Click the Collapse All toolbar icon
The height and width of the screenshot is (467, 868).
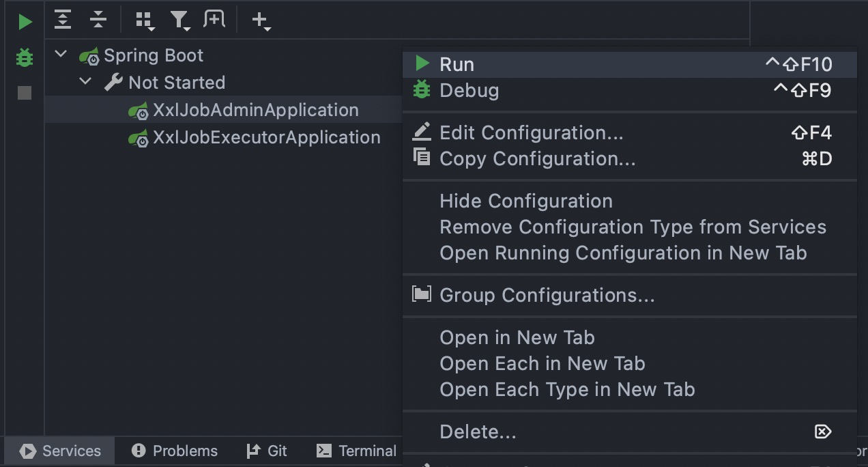pyautogui.click(x=98, y=20)
